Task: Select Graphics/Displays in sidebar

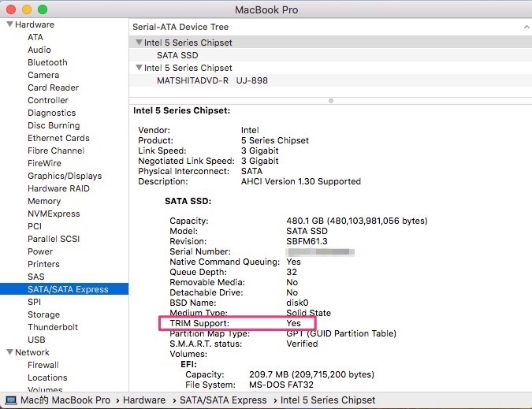Action: [x=65, y=176]
